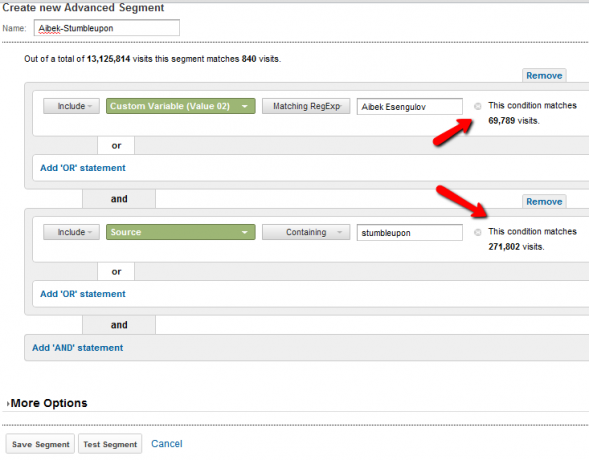Add 'OR' statement under Custom Variable condition
This screenshot has height=460, width=589.
click(83, 168)
